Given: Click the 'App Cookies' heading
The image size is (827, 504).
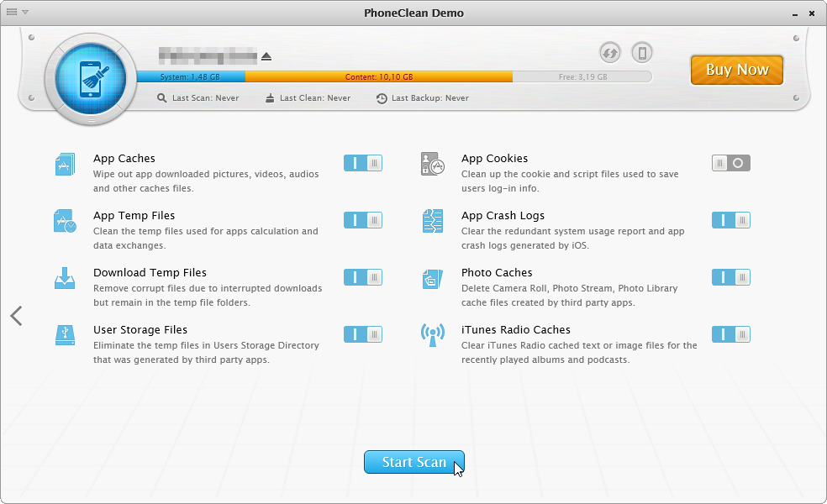Looking at the screenshot, I should (x=495, y=158).
